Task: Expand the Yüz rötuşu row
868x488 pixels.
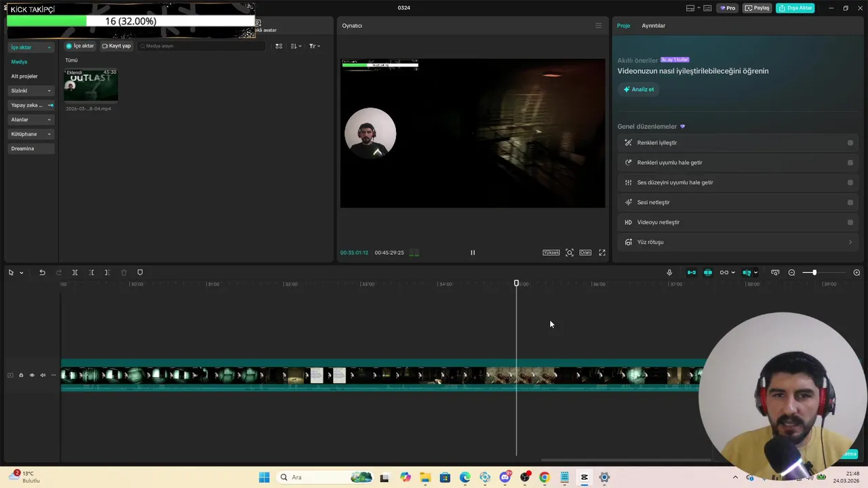Action: click(738, 242)
